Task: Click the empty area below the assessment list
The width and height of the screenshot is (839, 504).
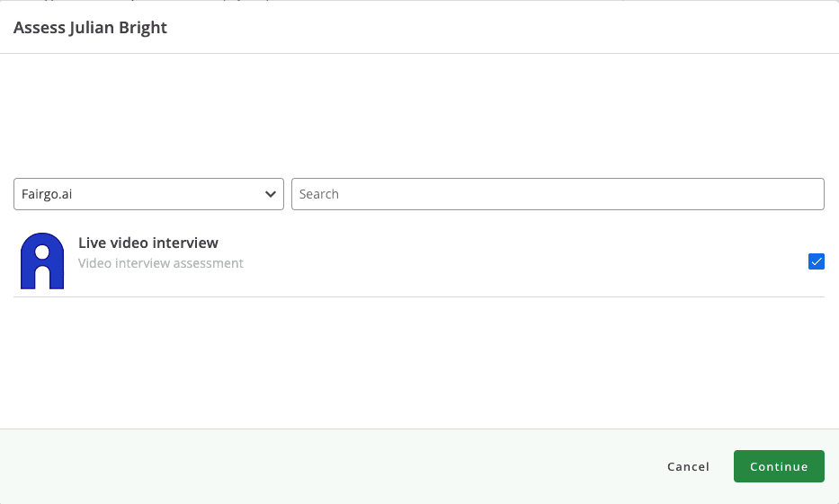Action: pos(419,359)
